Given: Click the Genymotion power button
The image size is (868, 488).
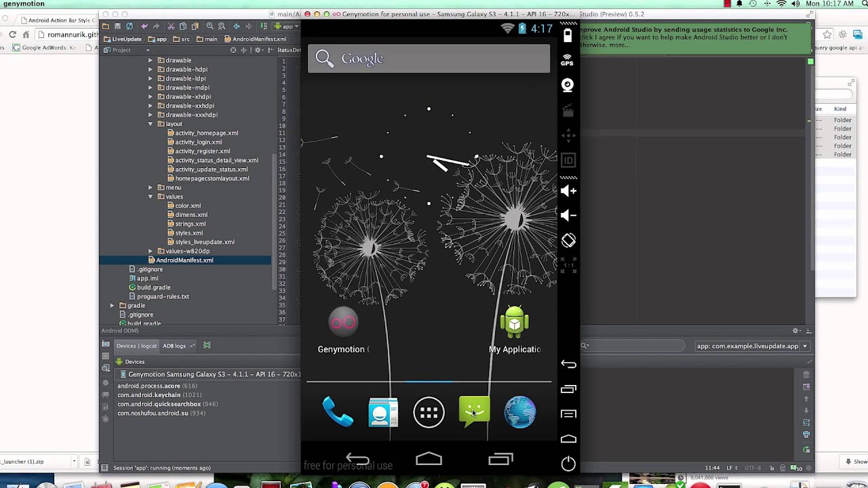Looking at the screenshot, I should pyautogui.click(x=568, y=464).
